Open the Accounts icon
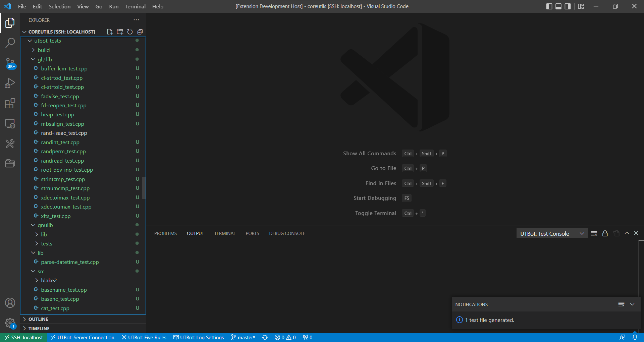 point(10,303)
